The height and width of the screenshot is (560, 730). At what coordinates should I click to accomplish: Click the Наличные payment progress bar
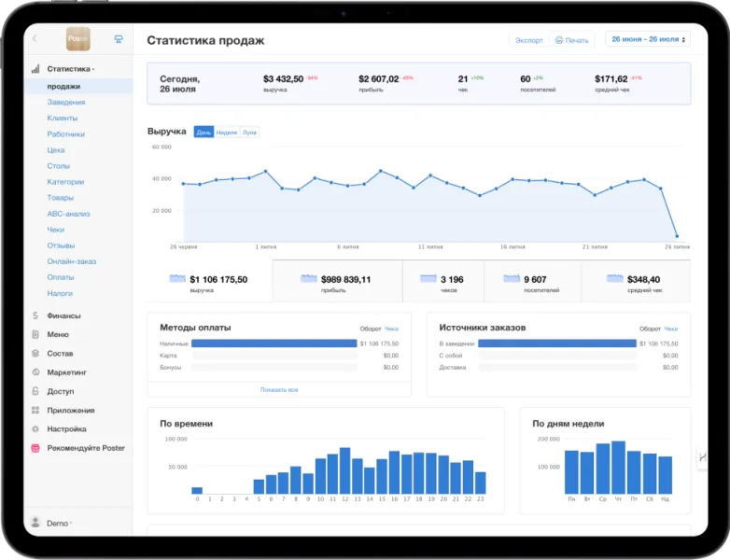(x=274, y=343)
